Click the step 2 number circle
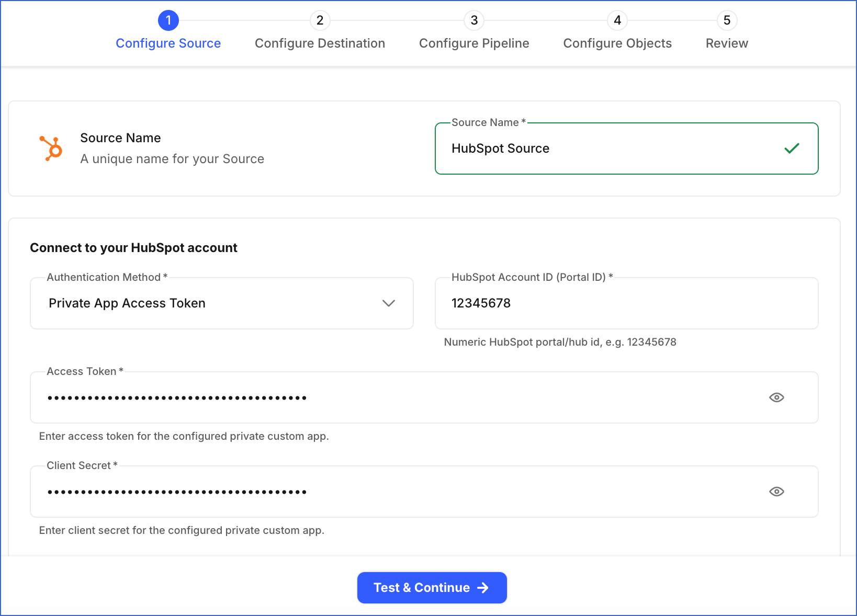This screenshot has height=616, width=857. [320, 20]
